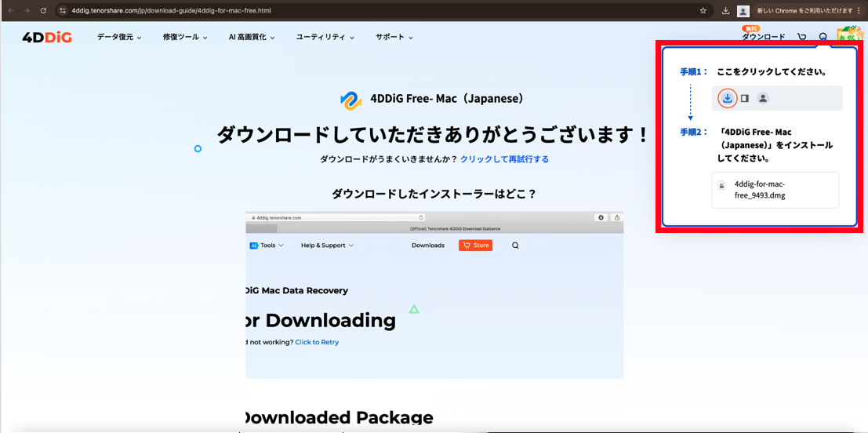Click the 無料 badge above ダウンロード
The height and width of the screenshot is (433, 868).
coord(750,28)
